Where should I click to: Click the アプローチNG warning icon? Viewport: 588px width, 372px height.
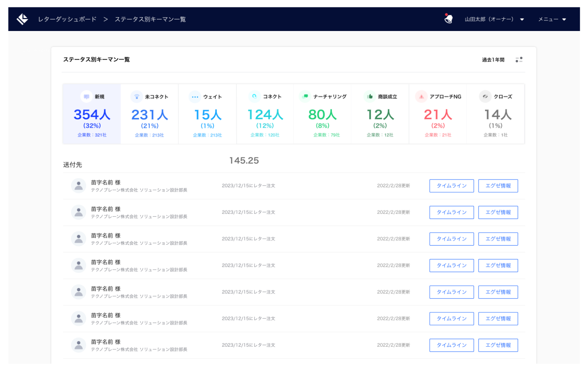pyautogui.click(x=421, y=97)
